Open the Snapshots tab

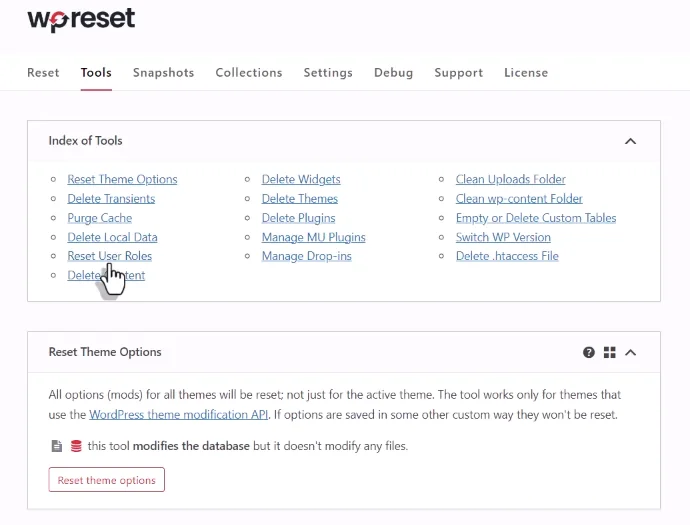163,73
